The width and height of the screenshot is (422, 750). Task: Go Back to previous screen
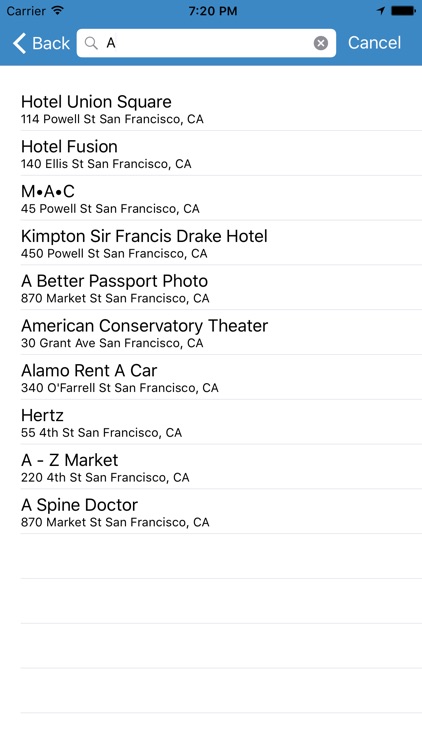pos(41,43)
